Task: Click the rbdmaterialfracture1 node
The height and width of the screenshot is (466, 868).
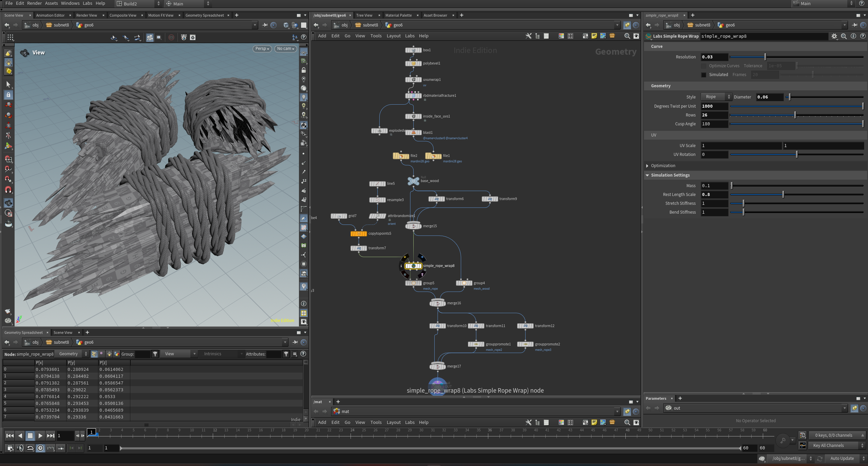Action: 413,96
